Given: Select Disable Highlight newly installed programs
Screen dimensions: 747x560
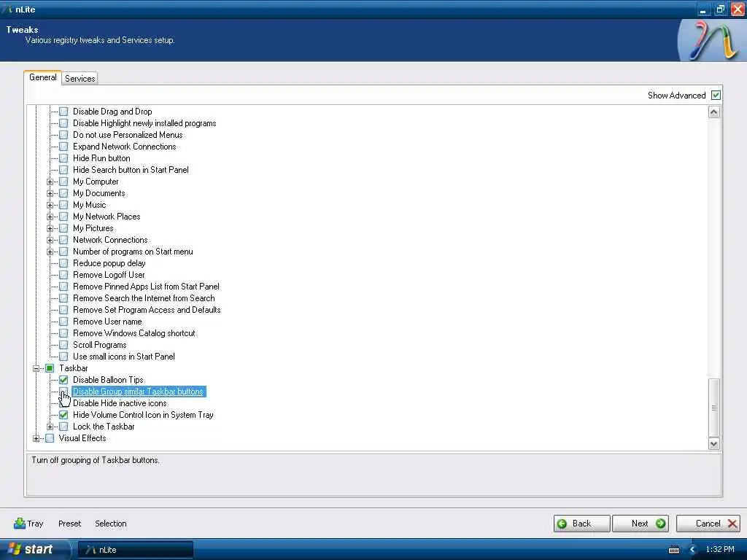Looking at the screenshot, I should [x=144, y=123].
